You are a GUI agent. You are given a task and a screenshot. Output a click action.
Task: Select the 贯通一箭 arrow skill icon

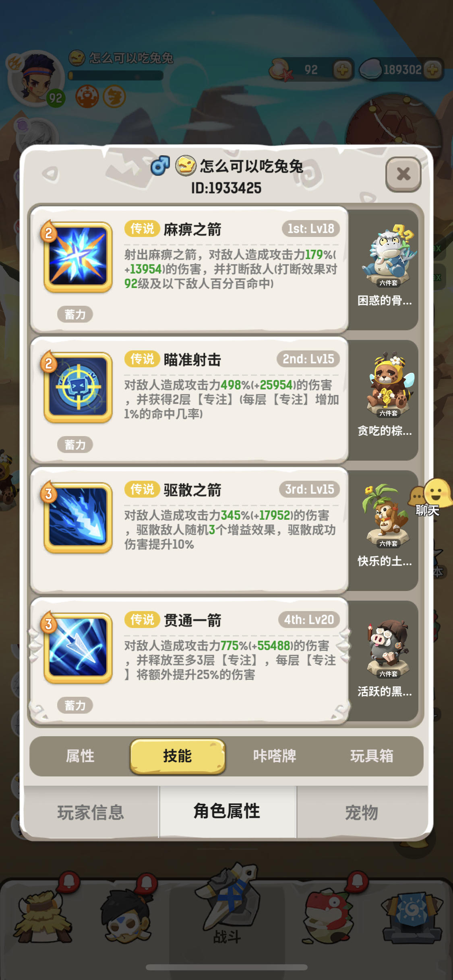78,647
